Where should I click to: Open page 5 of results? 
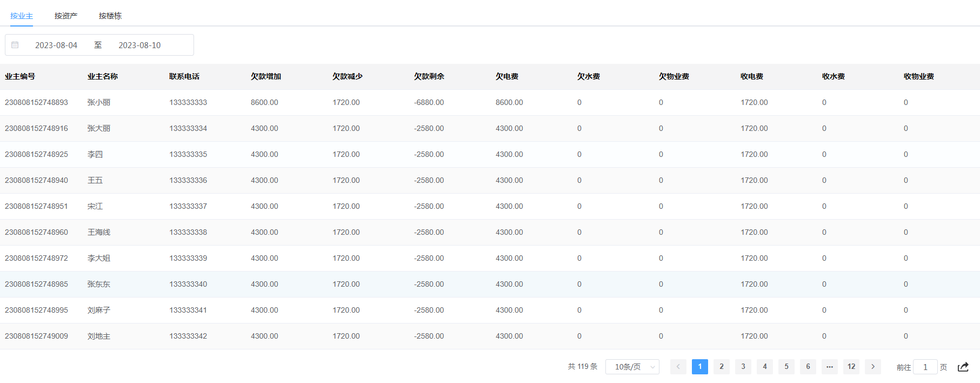(x=786, y=367)
